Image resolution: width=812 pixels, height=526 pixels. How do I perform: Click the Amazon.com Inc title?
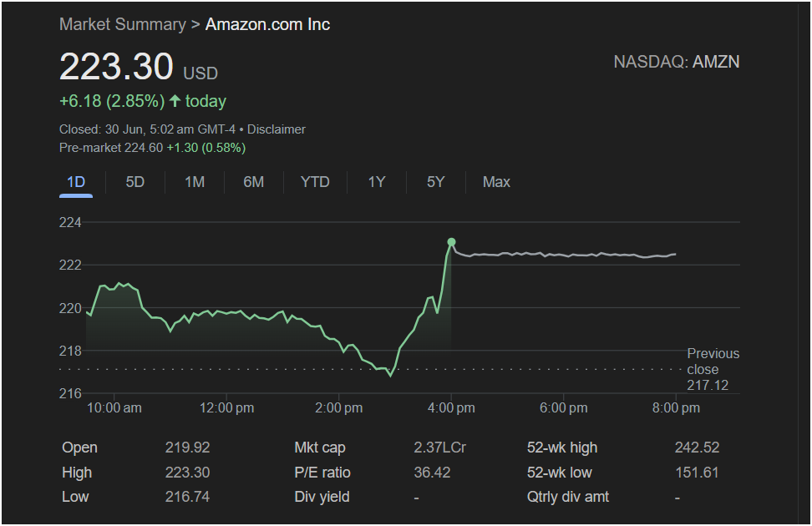(x=267, y=24)
